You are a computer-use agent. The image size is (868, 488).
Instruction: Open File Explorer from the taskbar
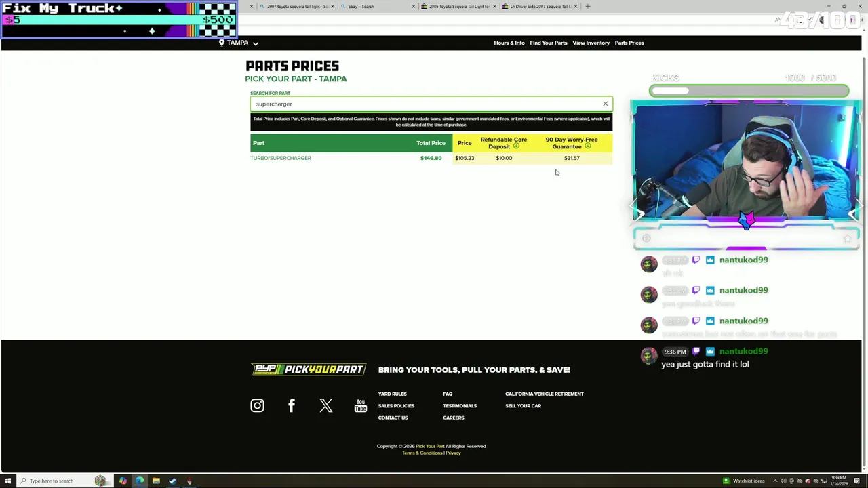[156, 481]
